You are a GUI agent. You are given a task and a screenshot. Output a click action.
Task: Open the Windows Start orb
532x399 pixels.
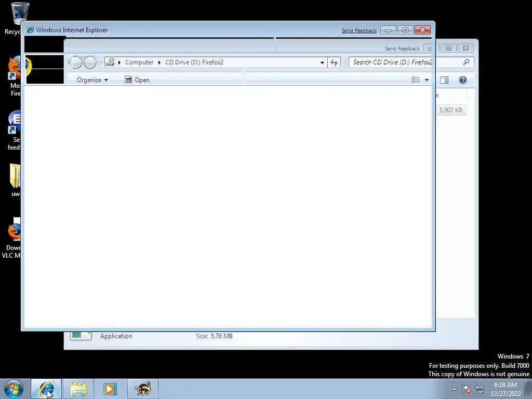pyautogui.click(x=14, y=389)
